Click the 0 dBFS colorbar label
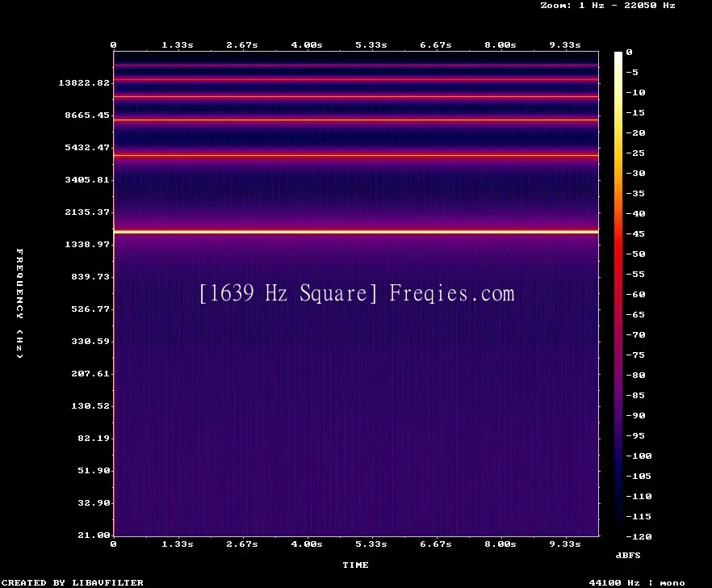The width and height of the screenshot is (712, 588). click(629, 52)
